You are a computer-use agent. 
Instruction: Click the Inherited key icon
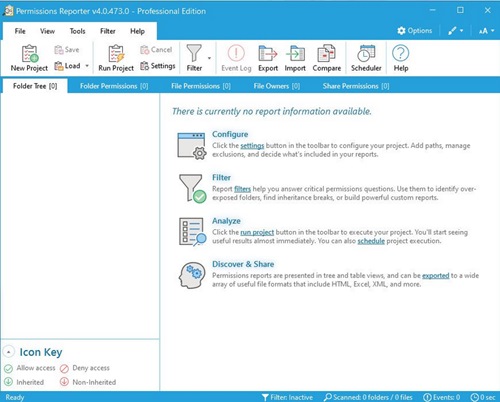pos(8,382)
